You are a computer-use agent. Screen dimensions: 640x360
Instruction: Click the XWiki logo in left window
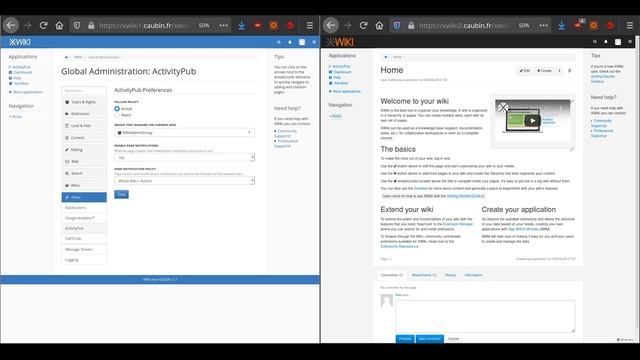coord(20,42)
